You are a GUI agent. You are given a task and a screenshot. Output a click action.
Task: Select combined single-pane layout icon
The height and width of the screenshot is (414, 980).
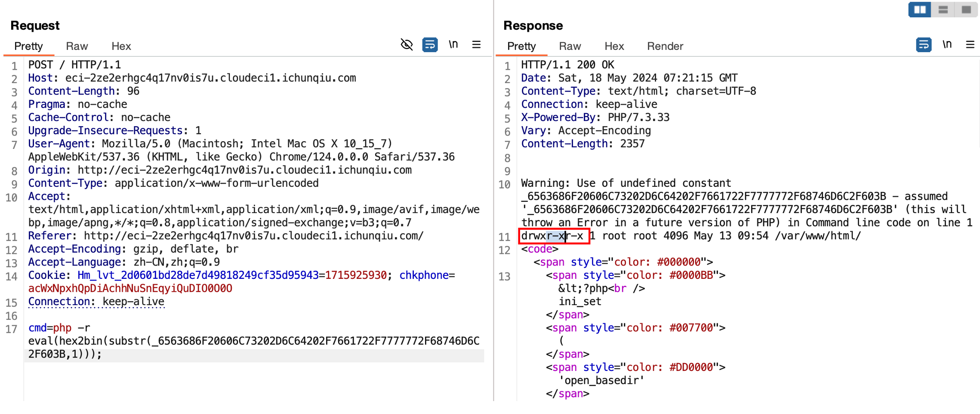tap(966, 9)
